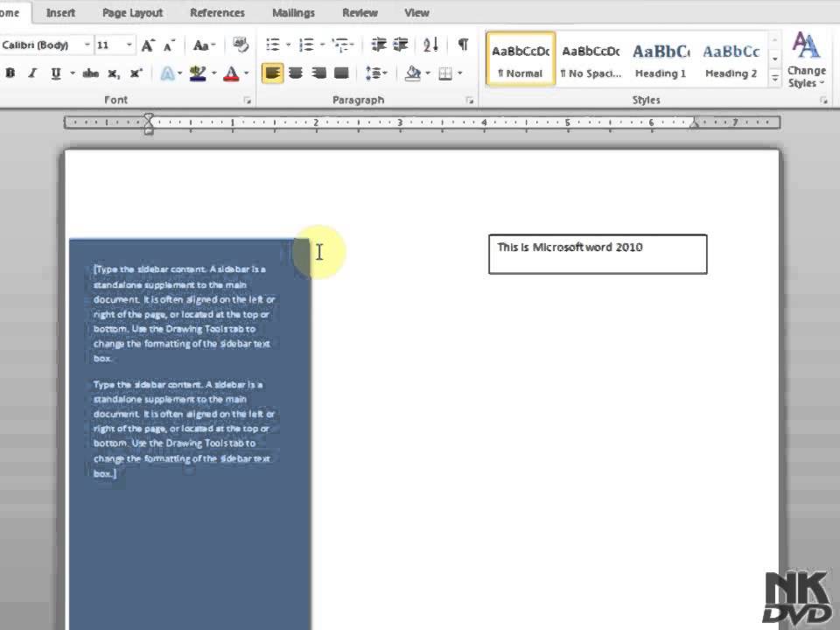The height and width of the screenshot is (630, 840).
Task: Apply the No Spacing style
Action: (x=591, y=59)
